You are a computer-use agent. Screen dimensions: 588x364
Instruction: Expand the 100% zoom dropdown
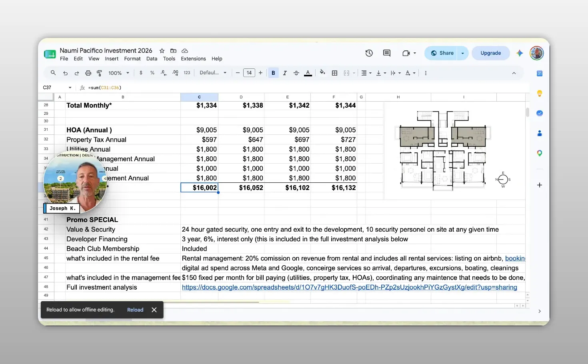119,73
